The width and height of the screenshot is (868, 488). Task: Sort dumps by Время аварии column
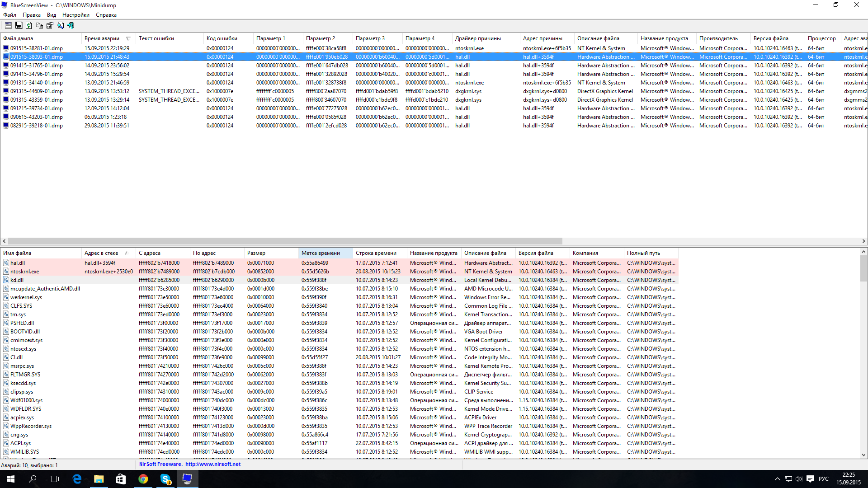(102, 38)
